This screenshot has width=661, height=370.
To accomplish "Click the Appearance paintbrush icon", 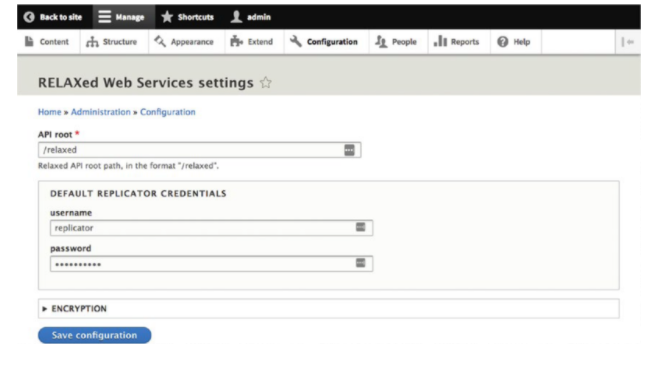I will point(160,41).
